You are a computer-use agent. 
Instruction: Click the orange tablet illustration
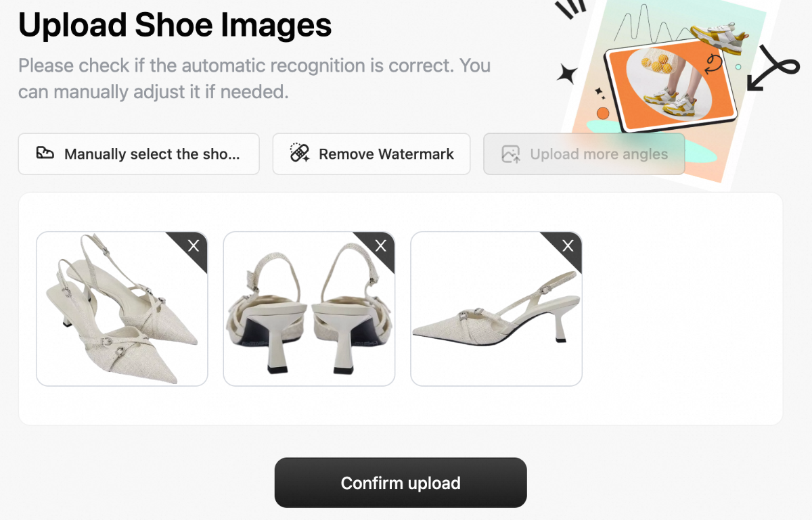(670, 88)
